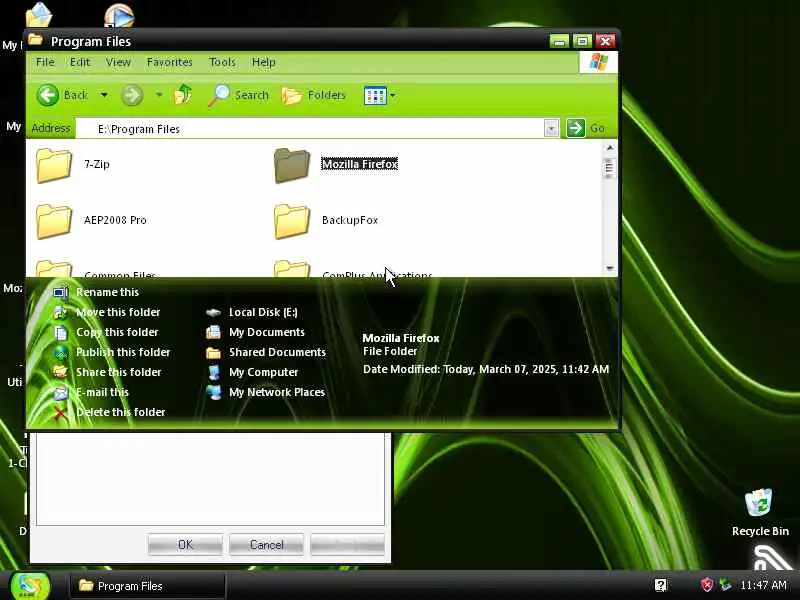Click the Views icon button
800x600 pixels.
(x=375, y=95)
